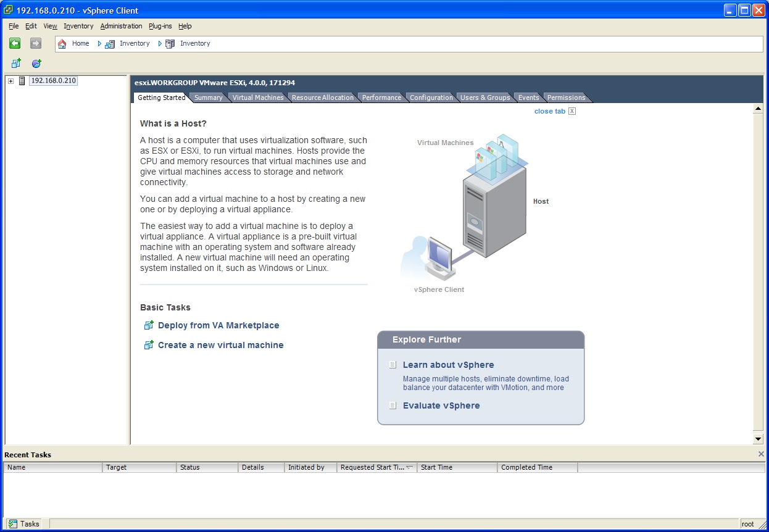Click Deploy from VA Marketplace link
Screen dimensions: 769x532
[218, 325]
